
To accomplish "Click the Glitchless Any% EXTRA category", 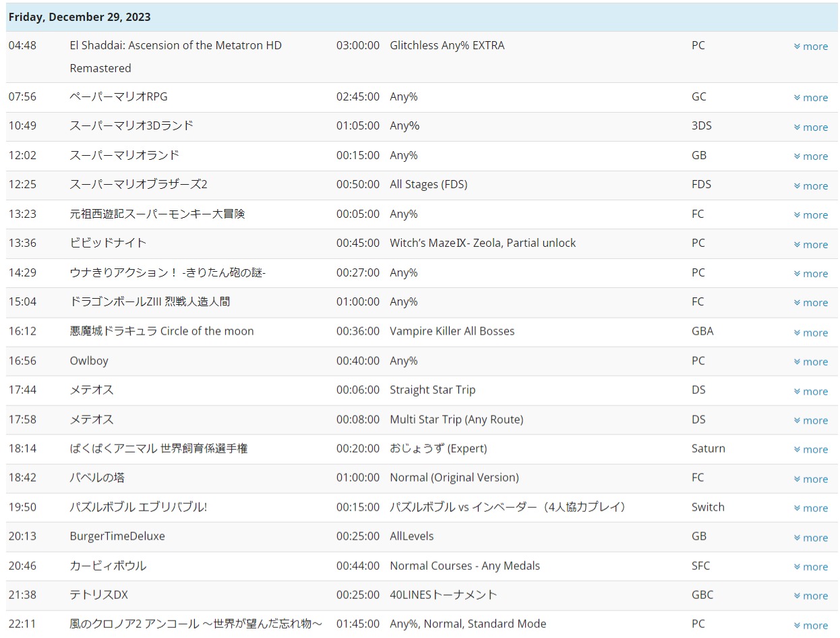I will (x=447, y=45).
